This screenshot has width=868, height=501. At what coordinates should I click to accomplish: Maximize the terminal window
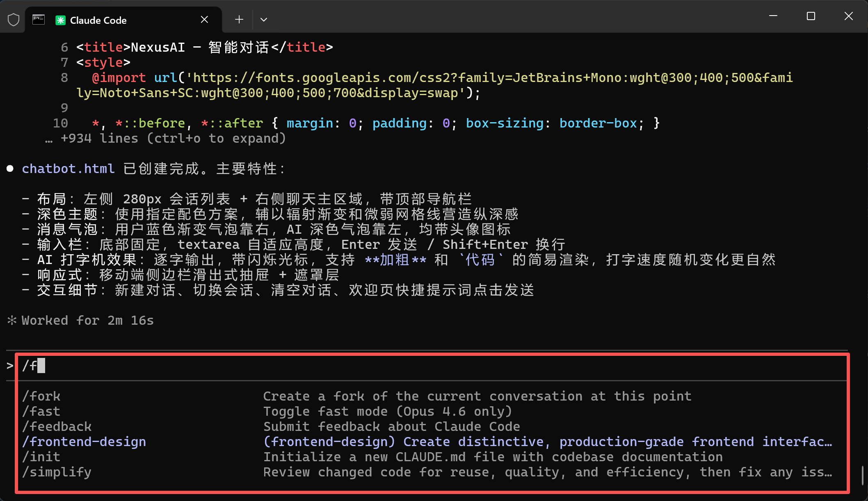(x=811, y=16)
